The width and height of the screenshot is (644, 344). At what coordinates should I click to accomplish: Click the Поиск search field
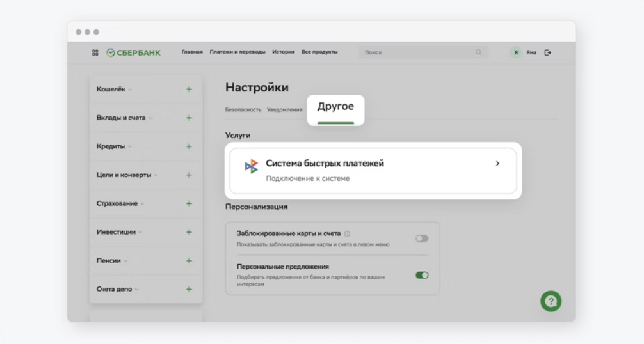coord(416,52)
